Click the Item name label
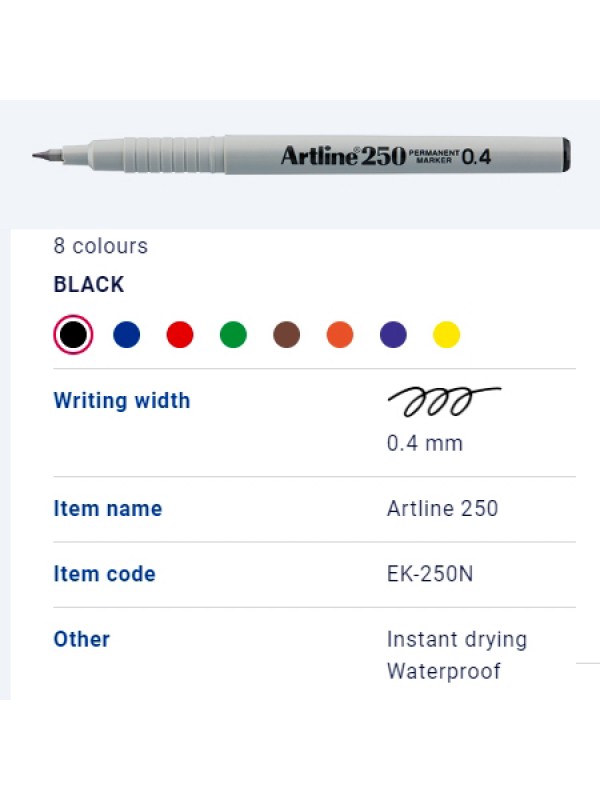Image resolution: width=600 pixels, height=800 pixels. tap(108, 509)
